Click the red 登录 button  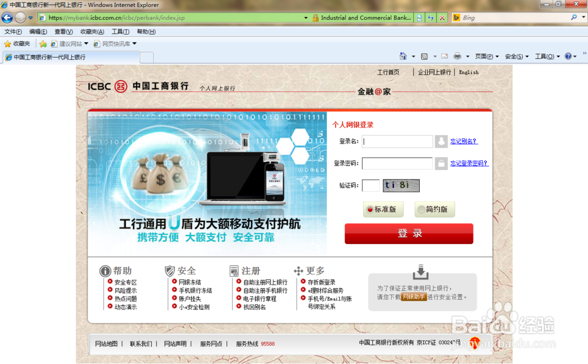click(x=408, y=233)
